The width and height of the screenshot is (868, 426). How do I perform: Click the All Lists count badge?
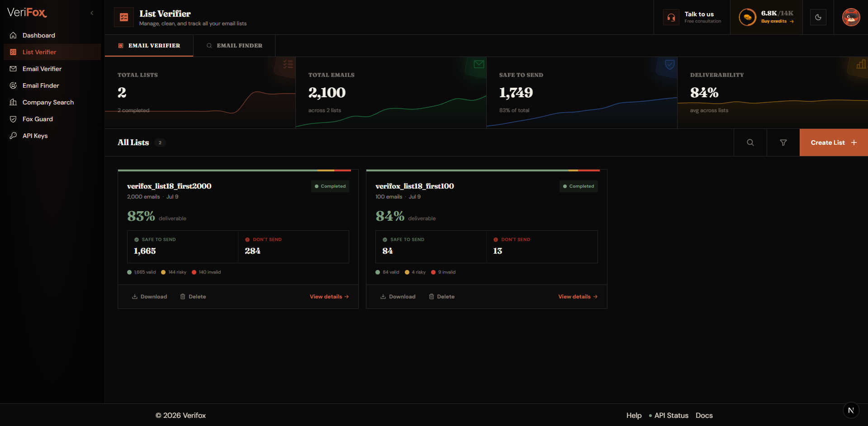[x=160, y=143]
